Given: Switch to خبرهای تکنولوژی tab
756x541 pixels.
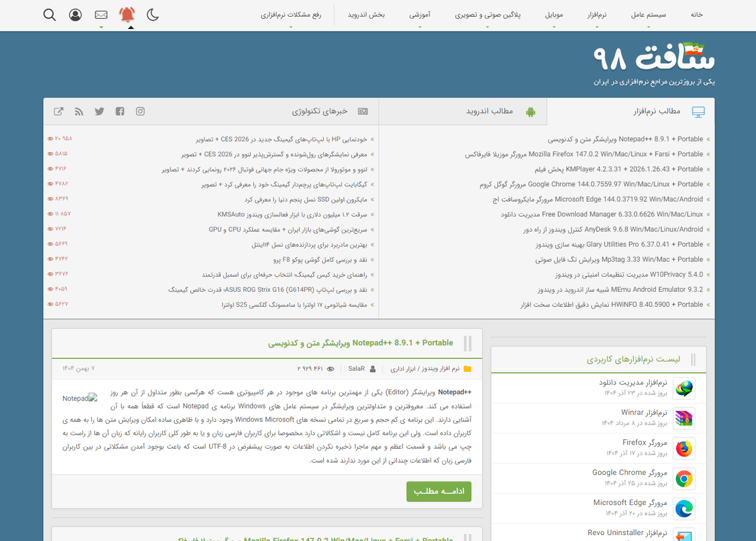Looking at the screenshot, I should [x=320, y=111].
